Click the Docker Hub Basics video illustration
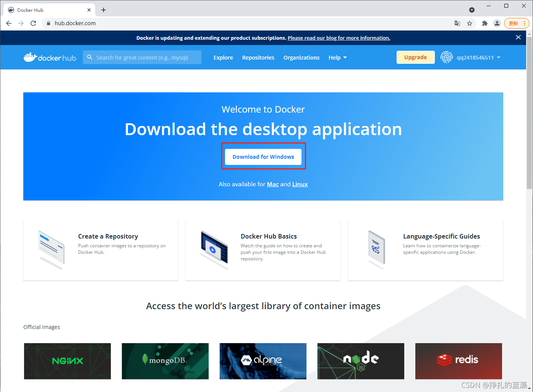This screenshot has width=533, height=392. (x=214, y=250)
